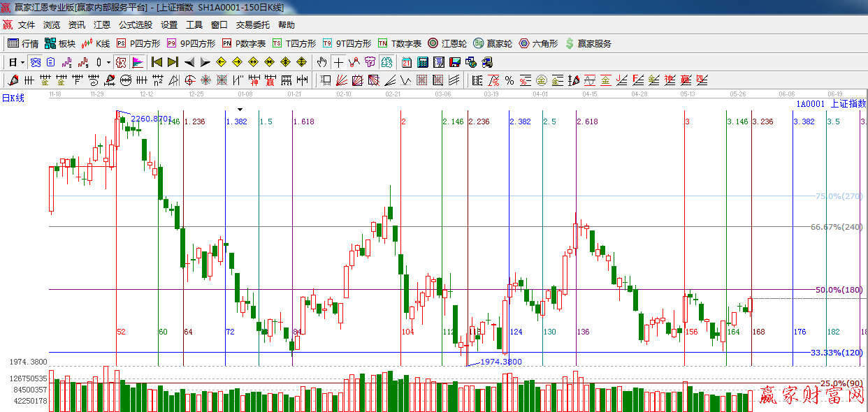Click the 六角形 hexagon chart icon
The height and width of the screenshot is (412, 868).
[538, 43]
